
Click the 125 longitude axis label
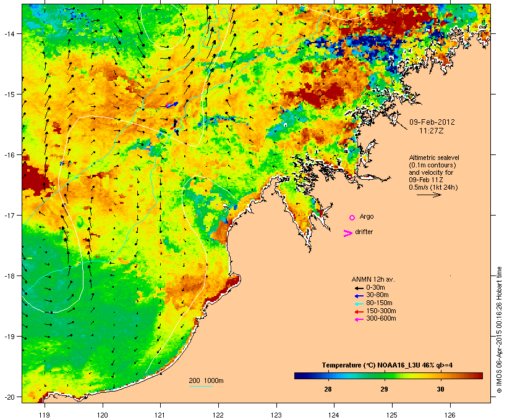point(392,415)
